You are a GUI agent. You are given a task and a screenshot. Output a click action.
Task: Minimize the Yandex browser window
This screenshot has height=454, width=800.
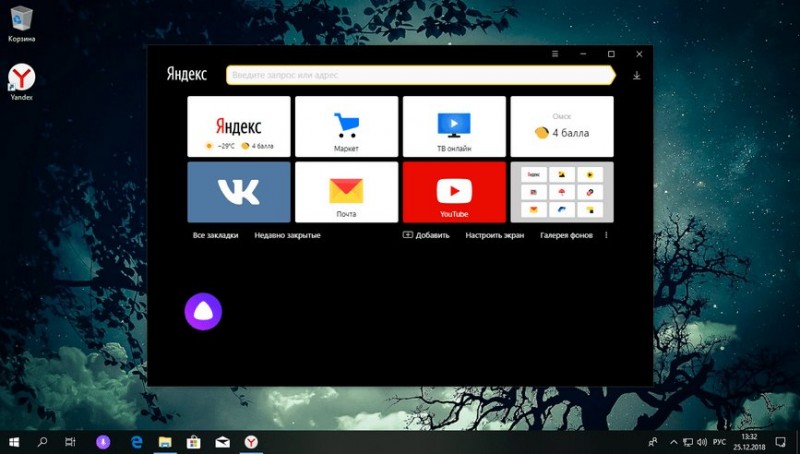tap(583, 54)
